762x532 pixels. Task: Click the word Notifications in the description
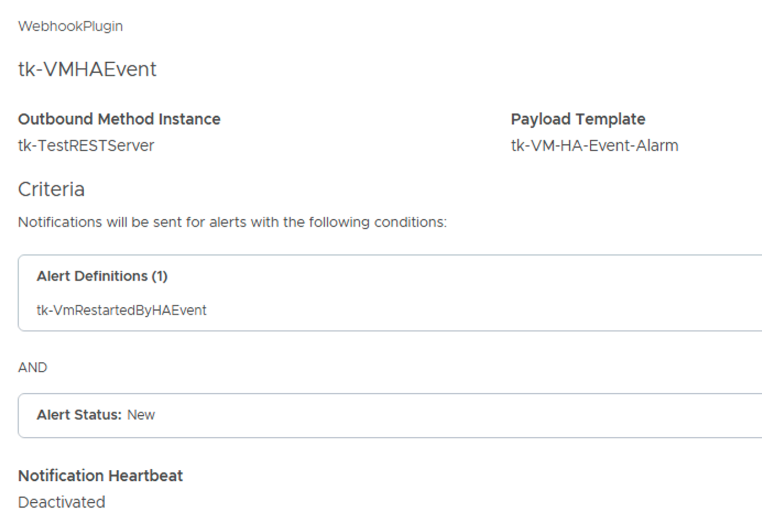60,222
